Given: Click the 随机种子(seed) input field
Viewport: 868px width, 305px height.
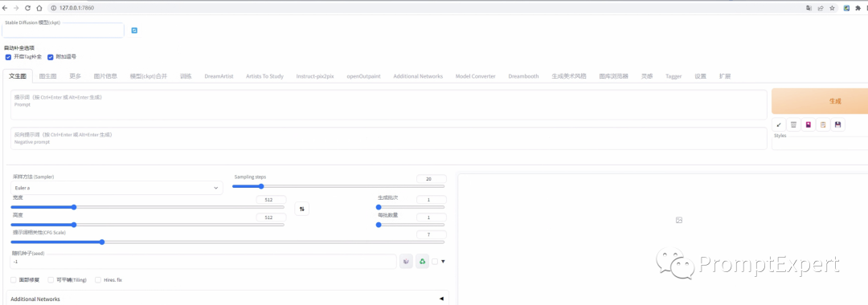Looking at the screenshot, I should 203,262.
